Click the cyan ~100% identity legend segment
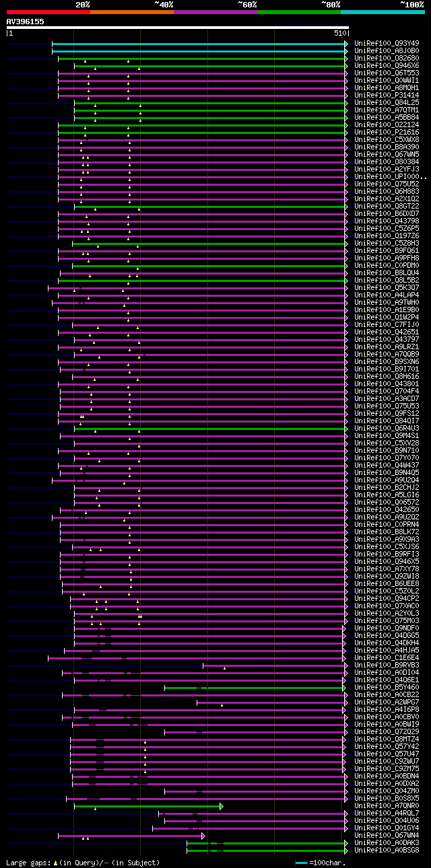 pos(383,12)
